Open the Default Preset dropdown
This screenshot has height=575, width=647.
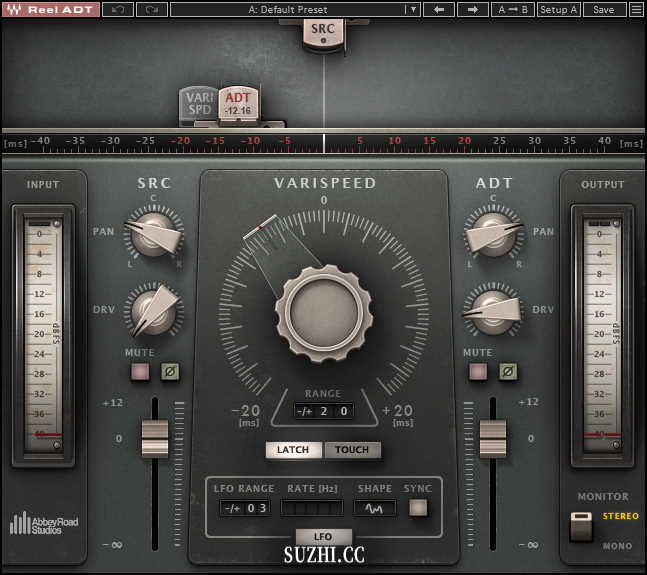[295, 9]
